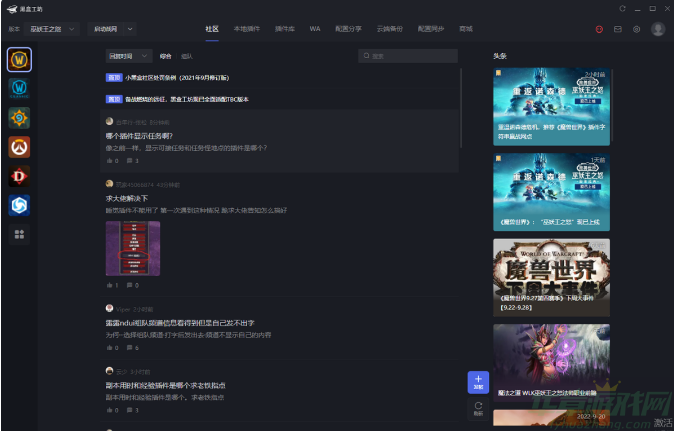This screenshot has width=674, height=431.
Task: Open the game version dropdown '巫妖王之怒'
Action: point(52,29)
